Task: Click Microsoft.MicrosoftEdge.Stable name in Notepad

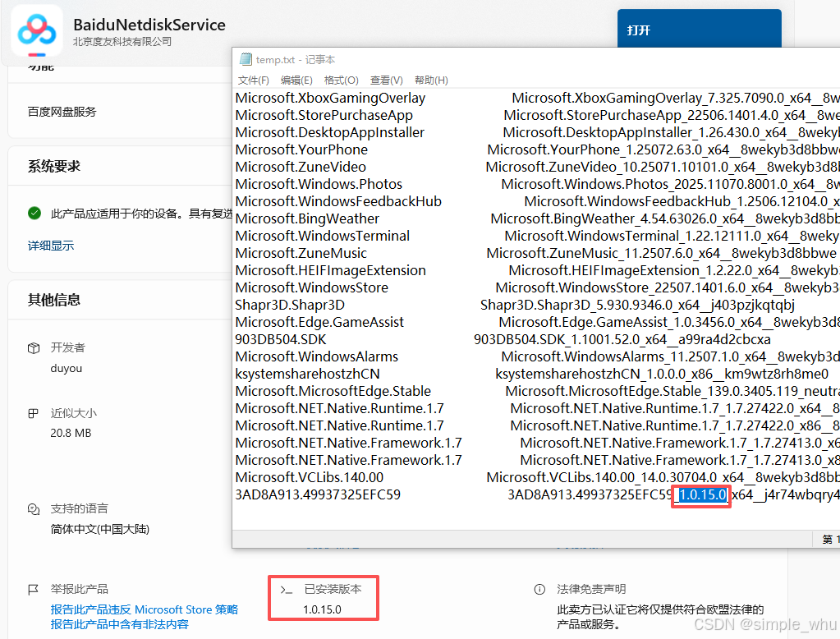Action: [333, 391]
